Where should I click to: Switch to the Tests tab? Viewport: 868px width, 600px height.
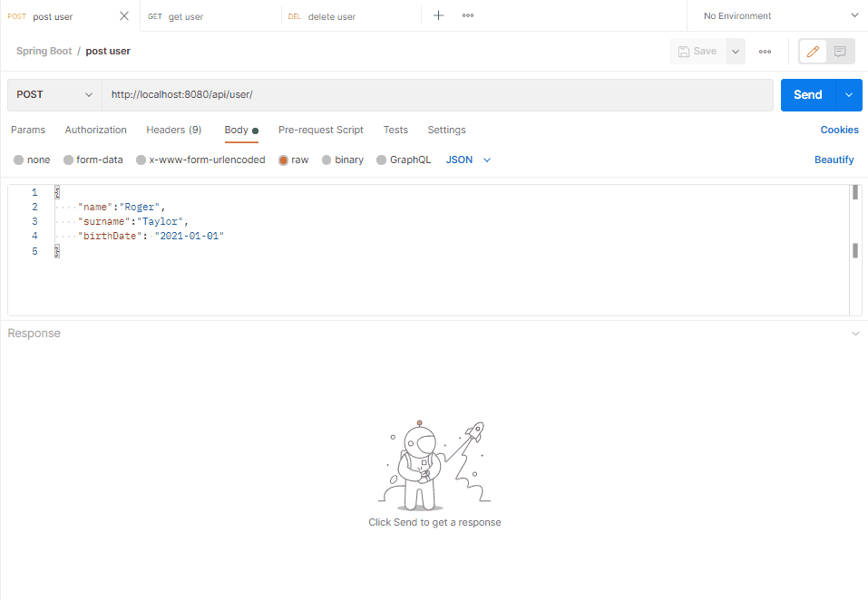click(x=395, y=130)
